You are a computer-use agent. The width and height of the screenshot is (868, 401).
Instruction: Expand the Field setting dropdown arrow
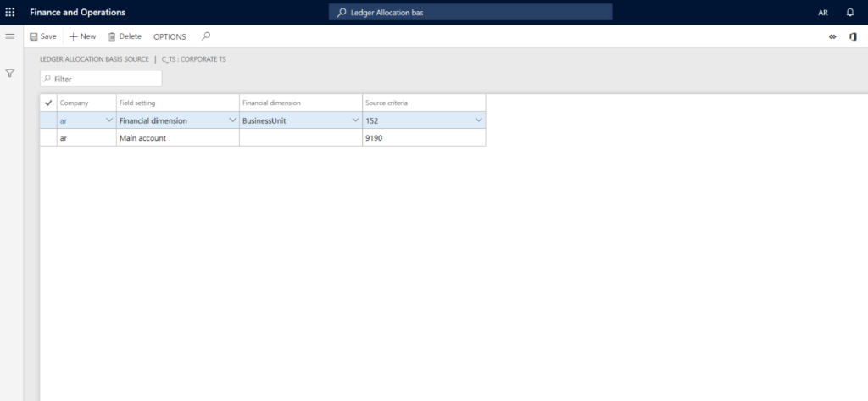tap(232, 120)
